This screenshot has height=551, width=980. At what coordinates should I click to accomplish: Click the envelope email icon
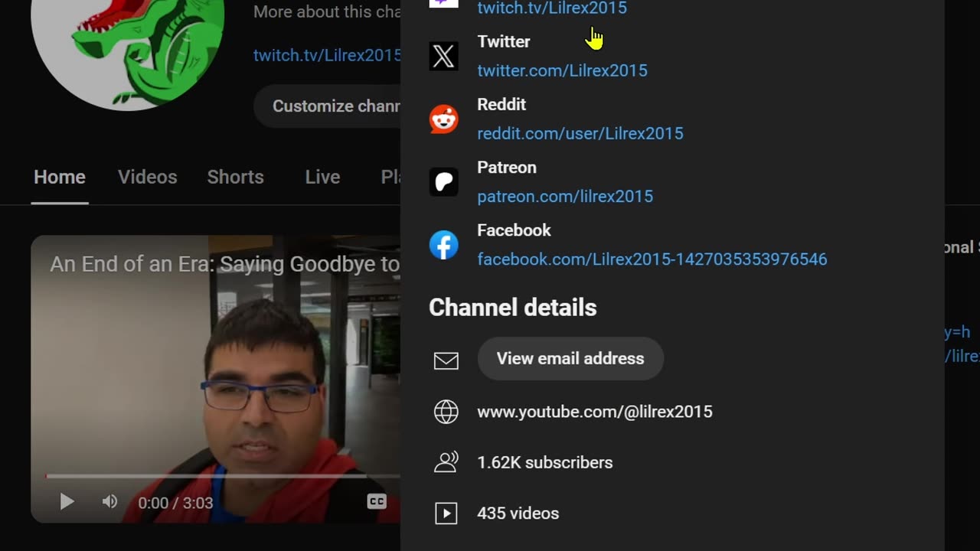coord(446,360)
